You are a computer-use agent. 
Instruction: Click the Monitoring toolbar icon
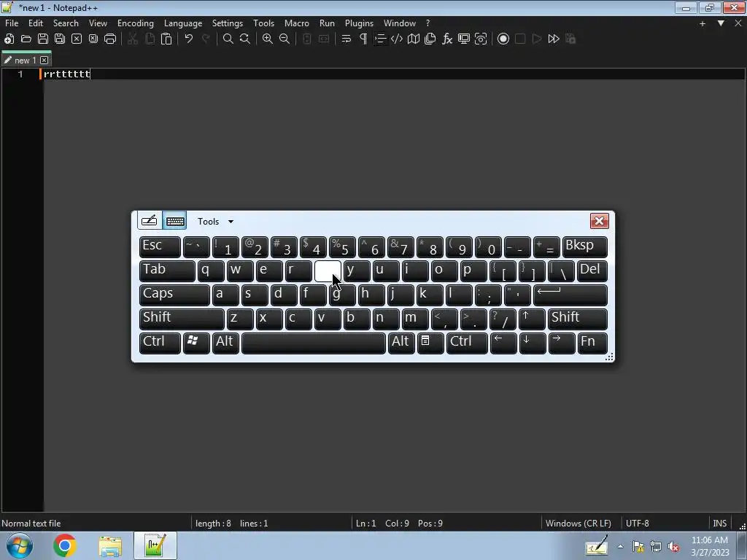[481, 39]
